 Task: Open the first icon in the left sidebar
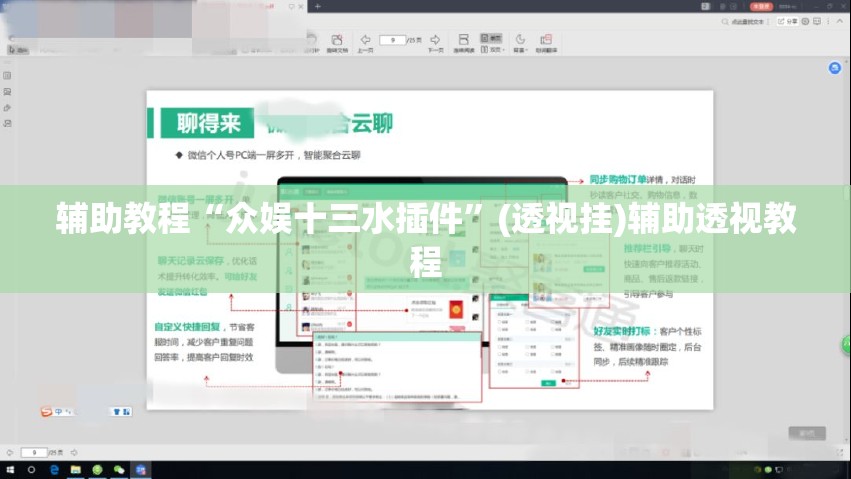[x=7, y=75]
